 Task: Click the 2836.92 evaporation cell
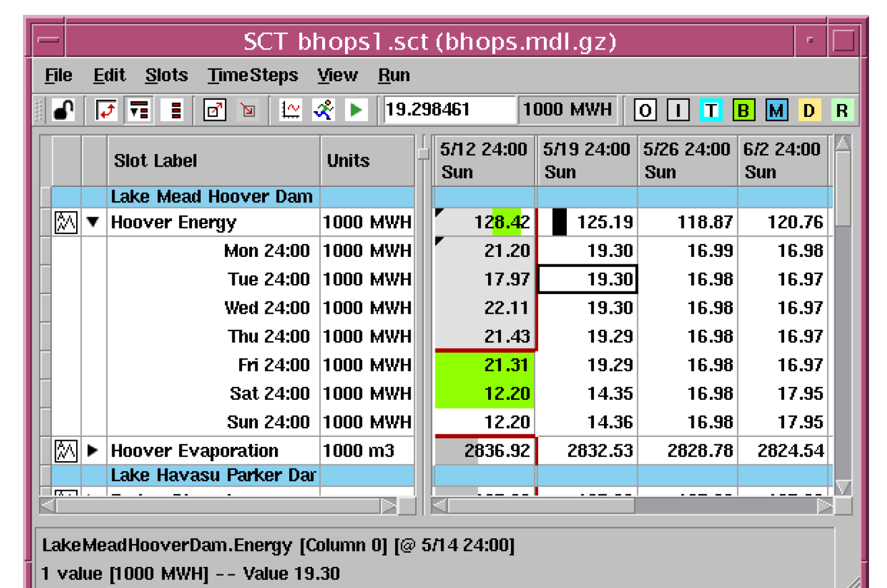[x=484, y=451]
